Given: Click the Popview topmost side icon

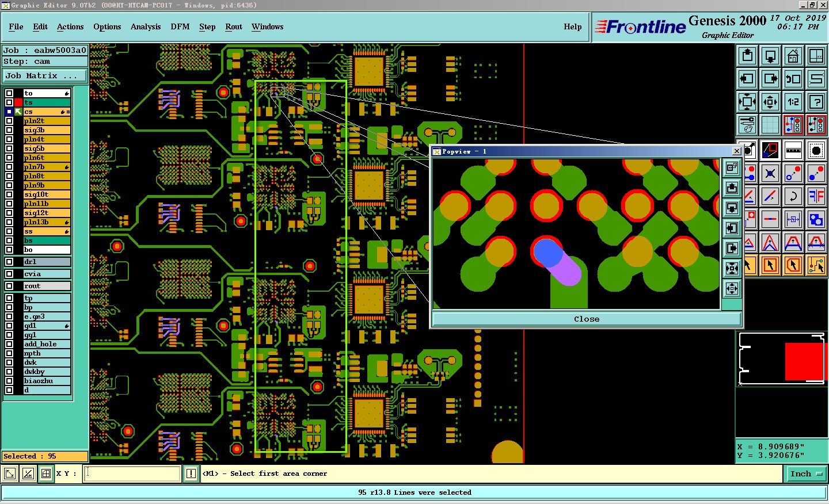Looking at the screenshot, I should click(732, 167).
